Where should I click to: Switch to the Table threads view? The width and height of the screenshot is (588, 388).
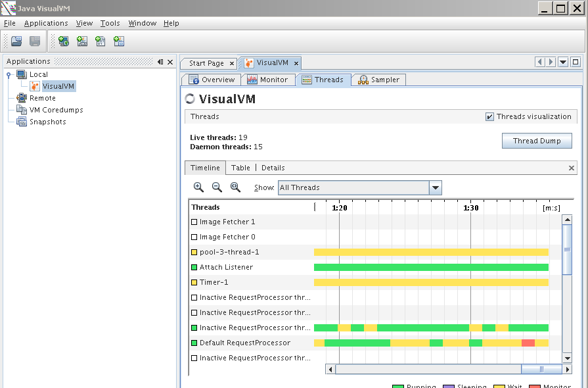240,168
